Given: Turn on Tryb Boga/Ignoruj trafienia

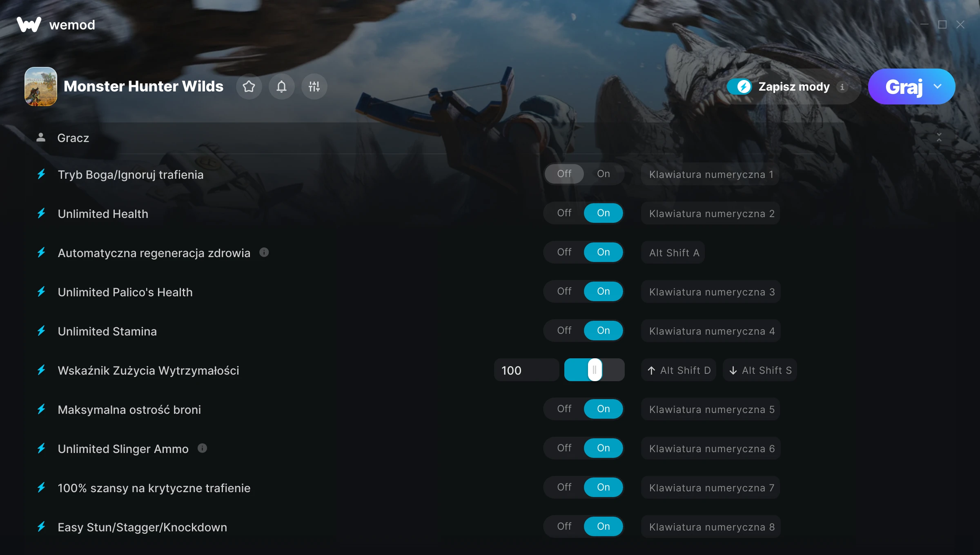Looking at the screenshot, I should click(x=604, y=174).
